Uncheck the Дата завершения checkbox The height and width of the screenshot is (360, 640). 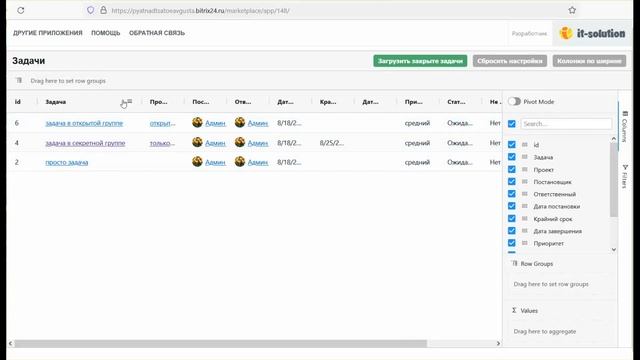pyautogui.click(x=512, y=231)
